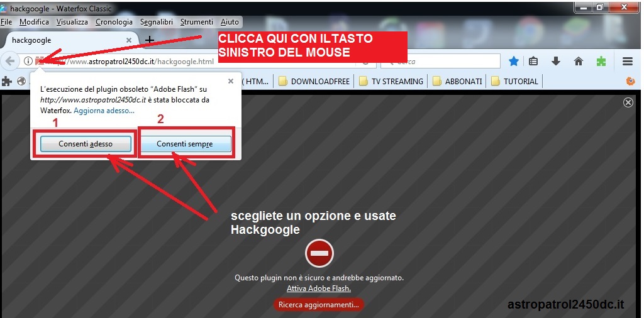Viewport: 644px width, 318px height.
Task: Open the DOWNLOADFREE bookmarks folder
Action: (x=314, y=81)
